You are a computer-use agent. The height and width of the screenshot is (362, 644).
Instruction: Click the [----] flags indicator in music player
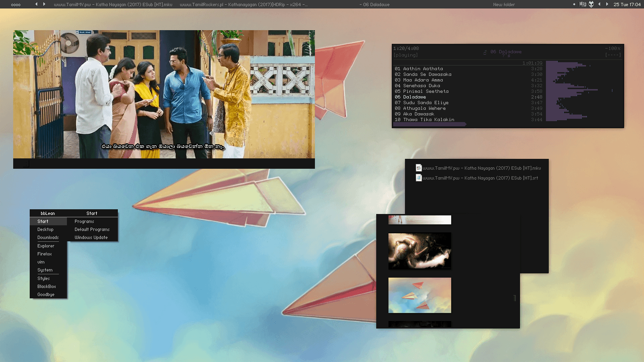(x=613, y=55)
